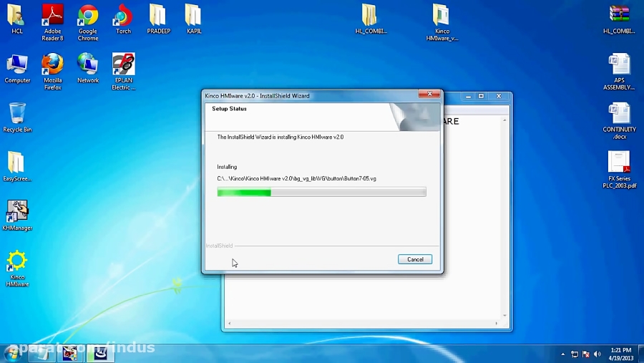The height and width of the screenshot is (363, 644).
Task: Open the HL_COMBI WinRAR archive icon
Action: tap(619, 19)
